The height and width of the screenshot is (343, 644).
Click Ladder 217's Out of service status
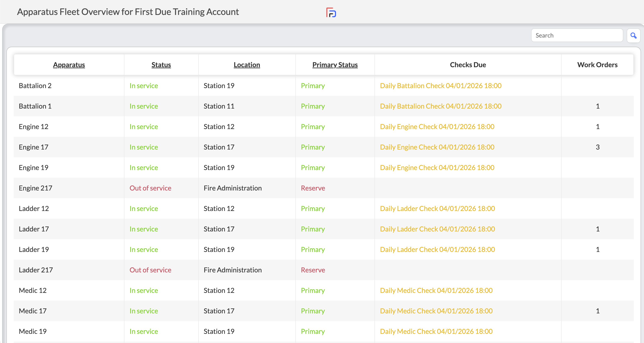tap(150, 270)
